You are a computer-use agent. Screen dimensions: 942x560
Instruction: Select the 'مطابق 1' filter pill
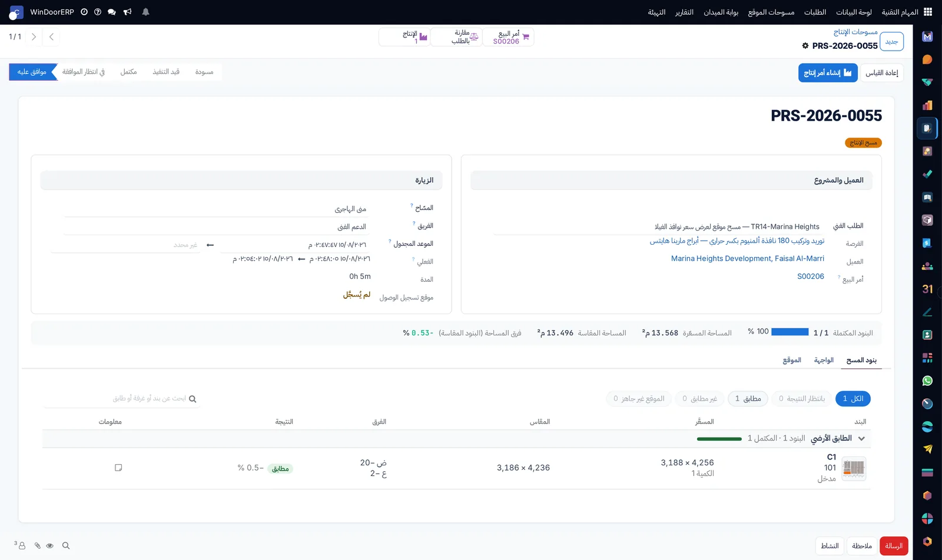point(748,398)
